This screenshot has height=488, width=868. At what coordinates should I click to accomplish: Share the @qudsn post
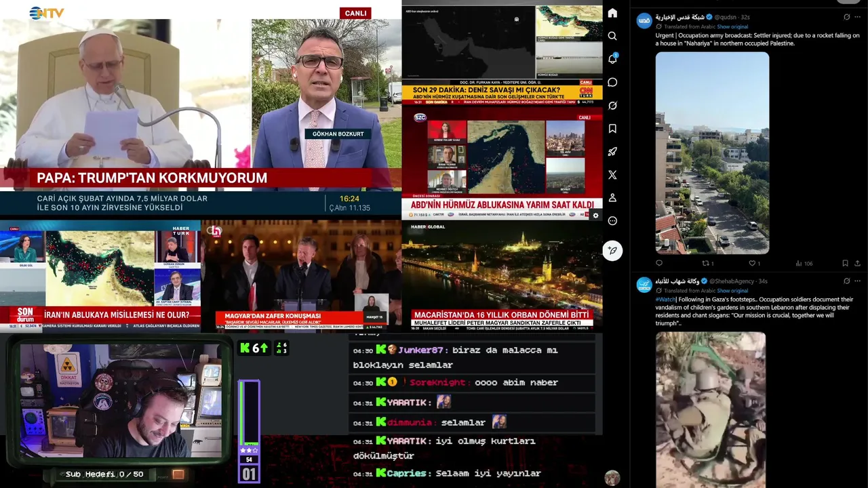point(857,263)
